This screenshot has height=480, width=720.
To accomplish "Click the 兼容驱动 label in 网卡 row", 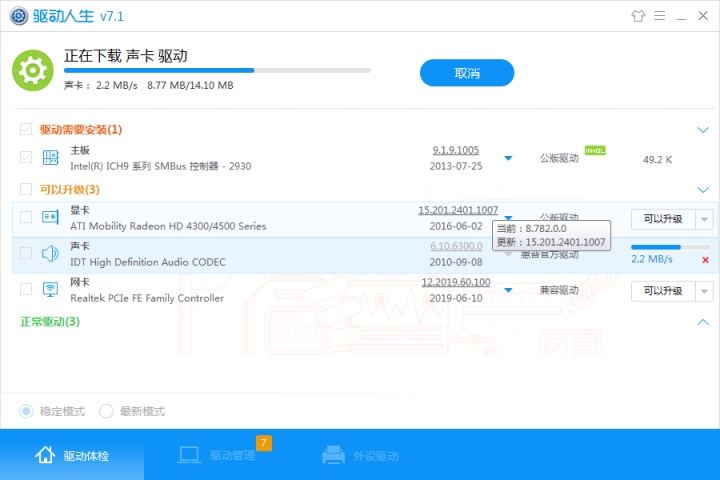I will tap(559, 290).
